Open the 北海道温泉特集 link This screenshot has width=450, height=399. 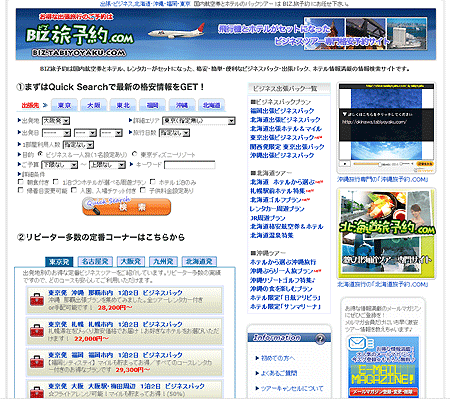pos(272,236)
